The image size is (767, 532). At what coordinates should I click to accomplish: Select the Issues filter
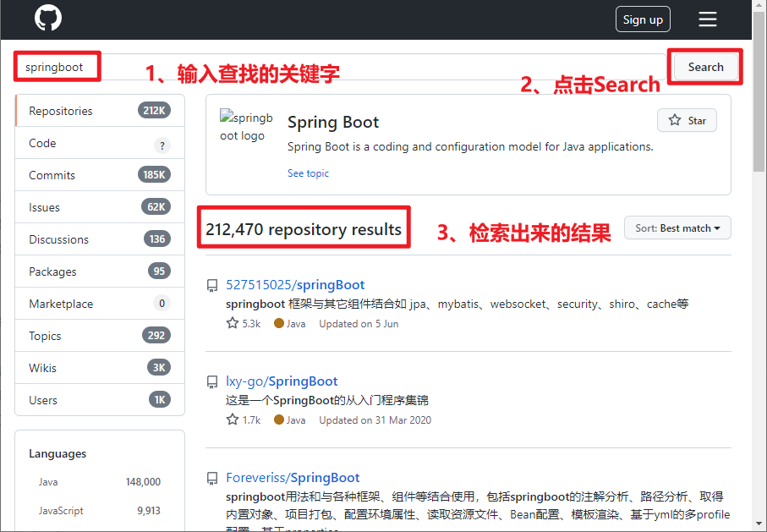pos(100,207)
